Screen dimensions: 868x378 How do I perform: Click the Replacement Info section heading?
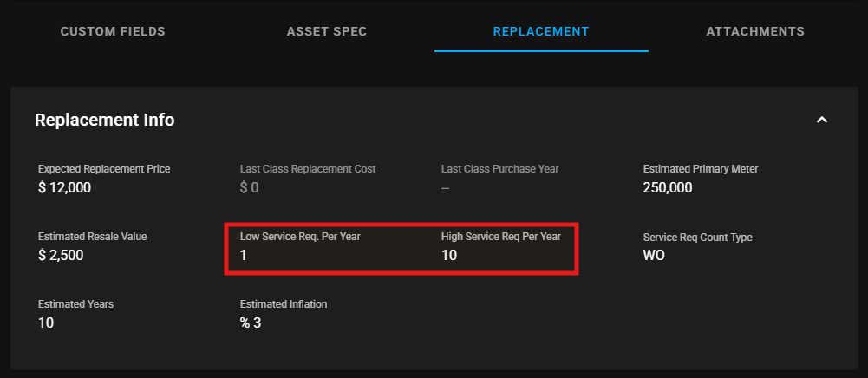click(104, 120)
